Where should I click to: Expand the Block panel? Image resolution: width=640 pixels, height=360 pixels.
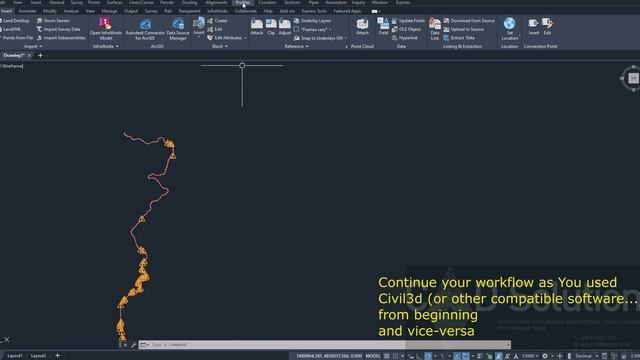[x=220, y=47]
